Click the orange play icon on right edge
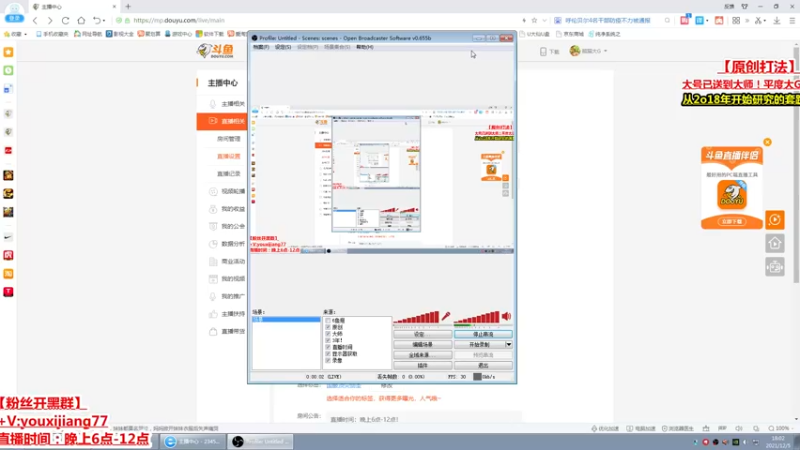Viewport: 800px width, 450px height. pyautogui.click(x=774, y=220)
